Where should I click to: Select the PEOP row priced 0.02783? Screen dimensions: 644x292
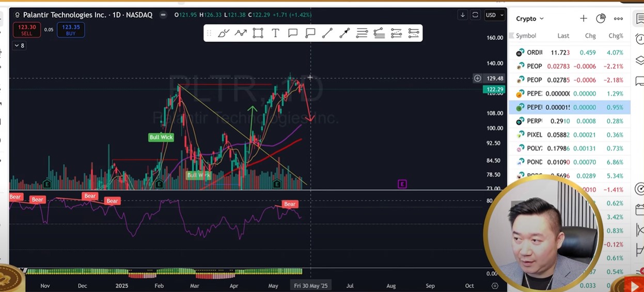[569, 66]
